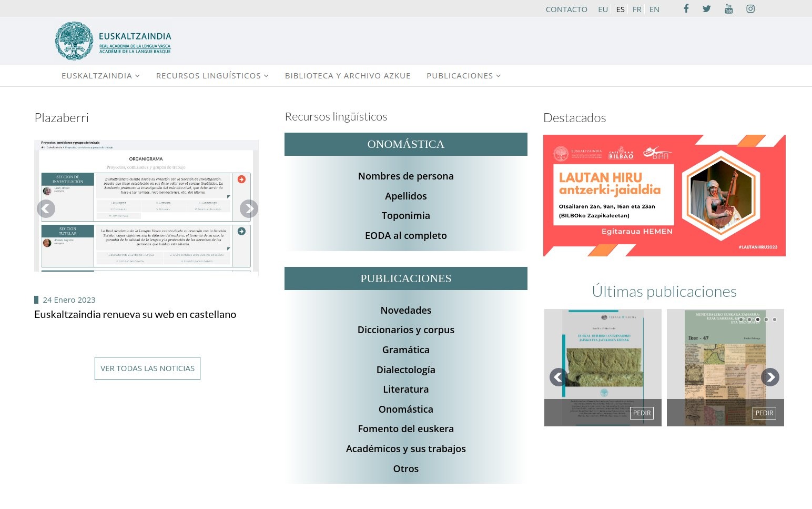Open Diccionarios y corpus
Image resolution: width=812 pixels, height=509 pixels.
click(x=406, y=330)
